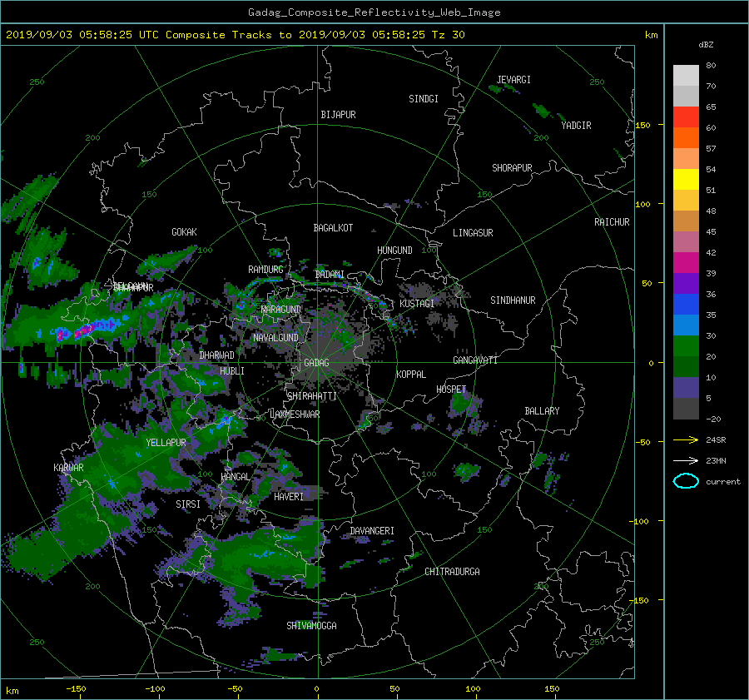Click the SHIRAHATTI city label
The image size is (749, 700).
click(312, 396)
